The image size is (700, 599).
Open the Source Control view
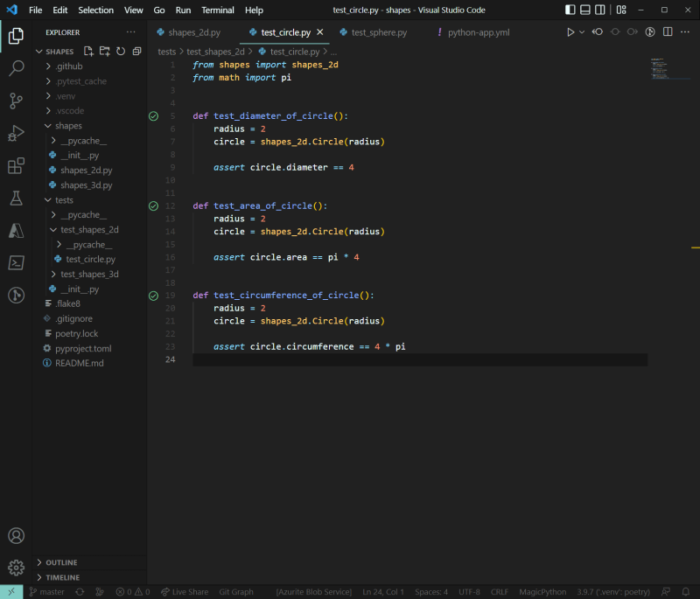click(x=16, y=101)
